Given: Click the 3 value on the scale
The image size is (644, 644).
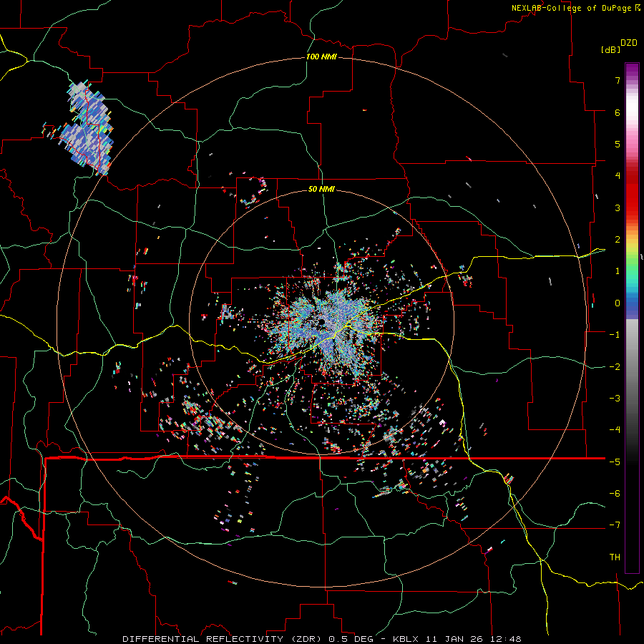Looking at the screenshot, I should coord(618,208).
